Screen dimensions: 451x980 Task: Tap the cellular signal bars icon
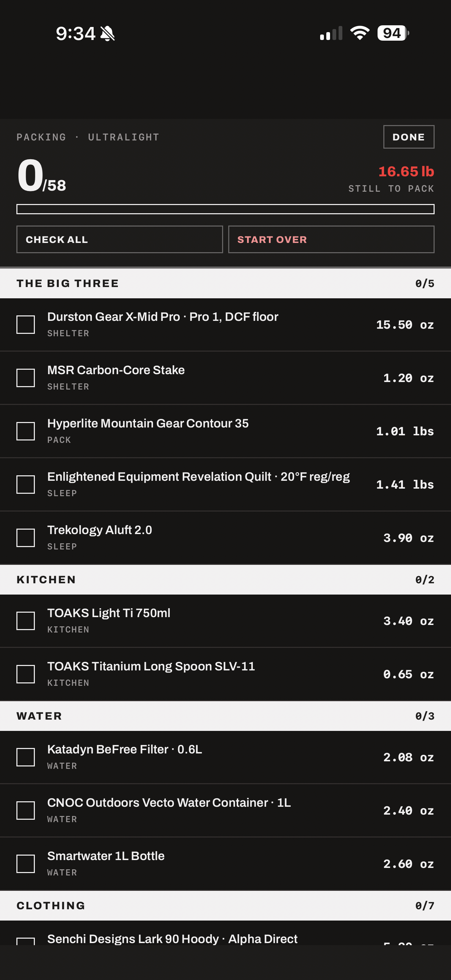pos(331,33)
